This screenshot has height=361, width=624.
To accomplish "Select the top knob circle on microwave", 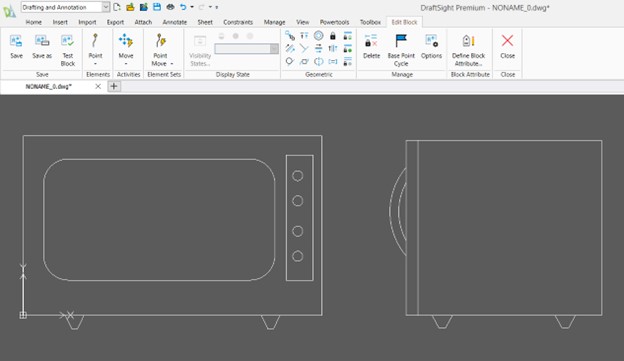I will coord(298,176).
